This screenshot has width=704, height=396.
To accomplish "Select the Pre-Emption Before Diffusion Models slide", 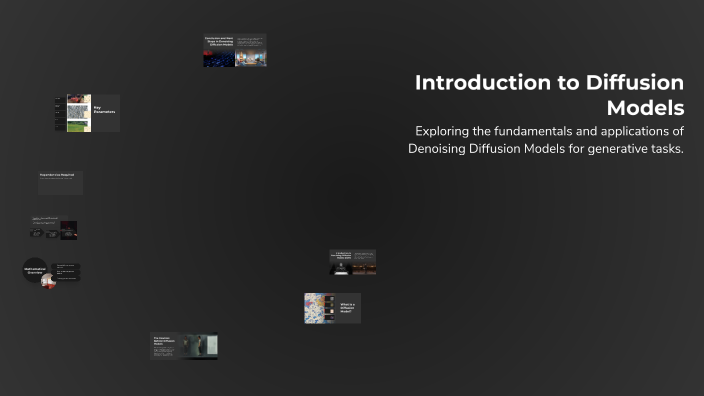I will coord(184,346).
